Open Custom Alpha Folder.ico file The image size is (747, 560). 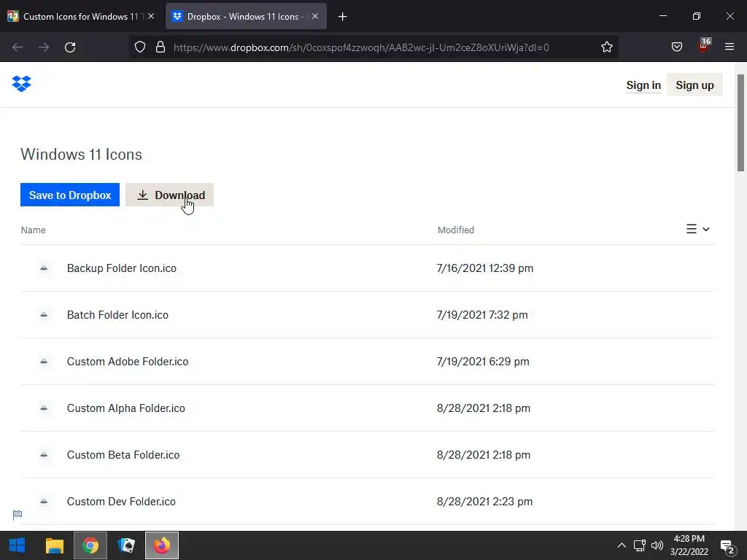click(x=125, y=408)
